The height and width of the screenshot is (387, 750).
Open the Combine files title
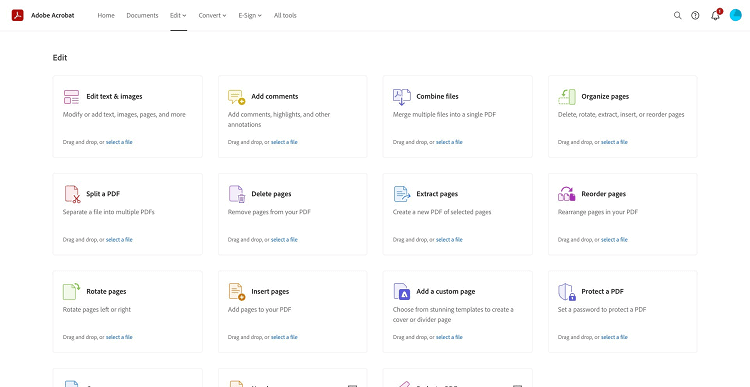point(437,97)
